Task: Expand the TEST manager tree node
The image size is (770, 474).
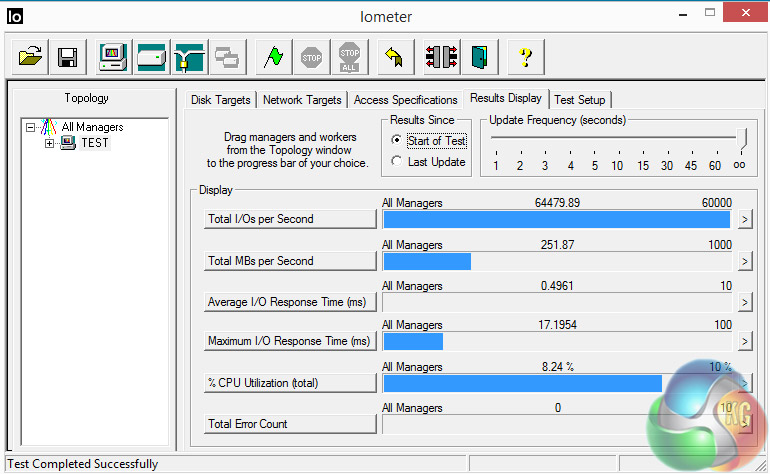Action: coord(49,143)
